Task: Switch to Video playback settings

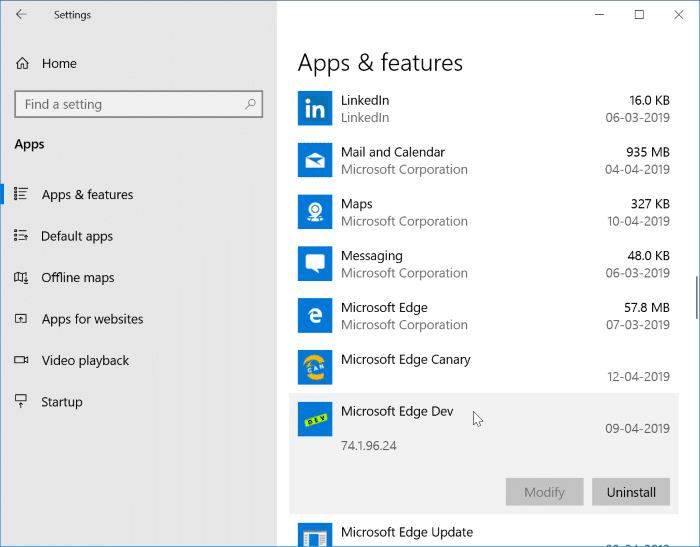Action: click(85, 360)
